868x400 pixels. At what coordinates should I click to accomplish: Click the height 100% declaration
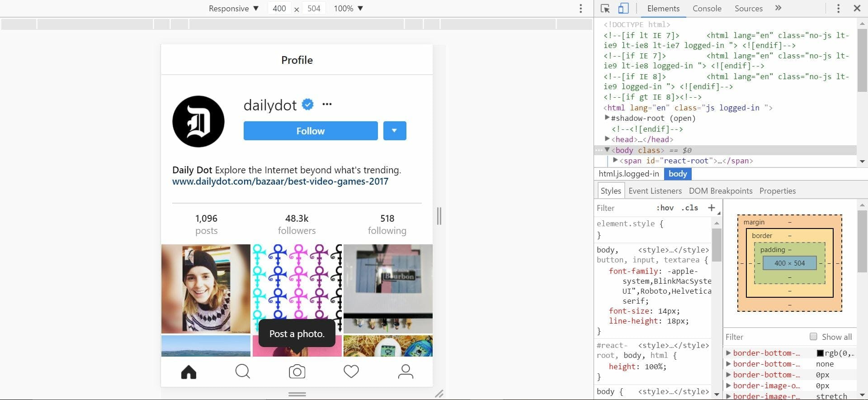tap(637, 367)
